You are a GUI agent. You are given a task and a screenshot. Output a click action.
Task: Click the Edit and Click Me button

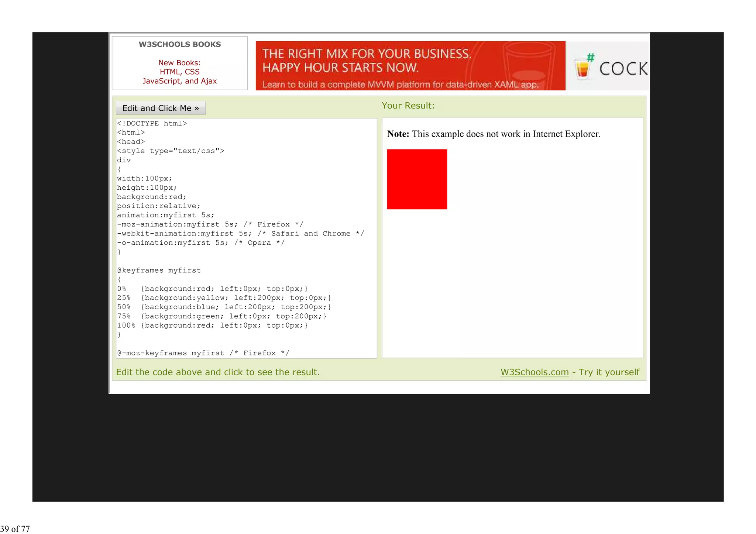161,108
